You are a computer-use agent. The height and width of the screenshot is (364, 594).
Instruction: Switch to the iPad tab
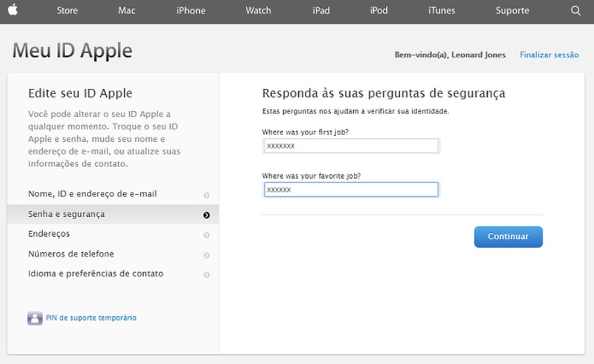point(321,10)
